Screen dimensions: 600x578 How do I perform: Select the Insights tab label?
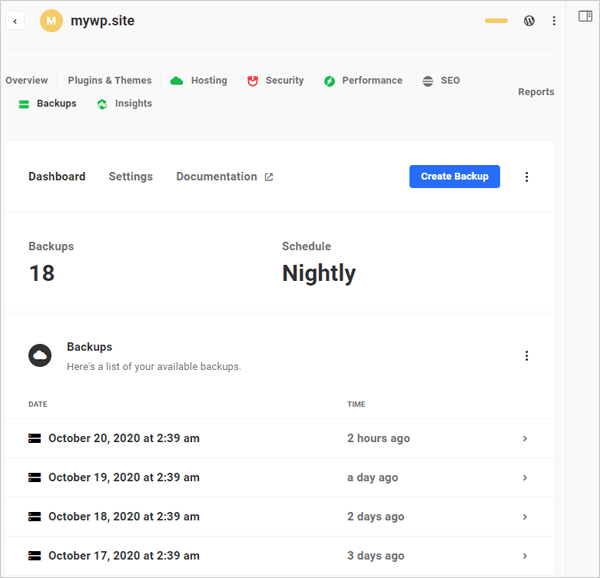tap(134, 103)
